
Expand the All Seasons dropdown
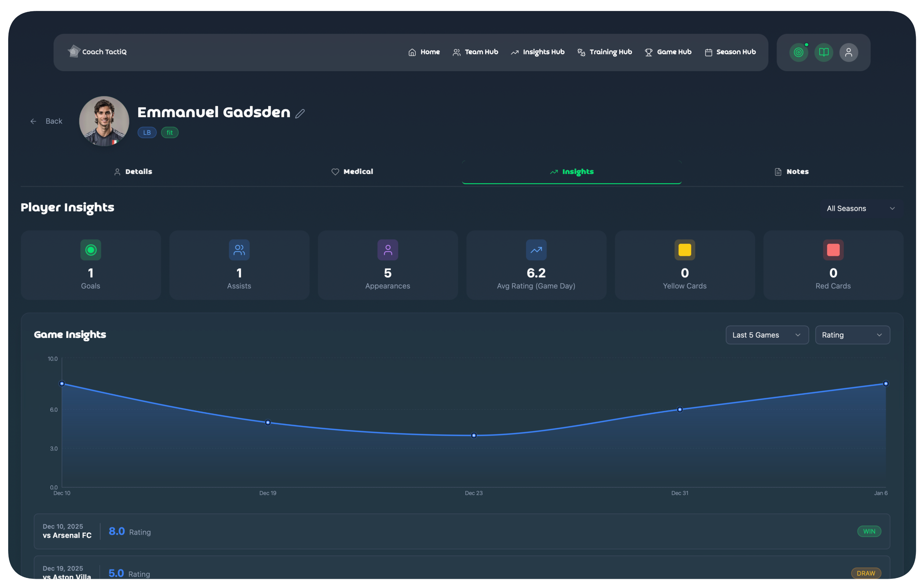point(860,208)
